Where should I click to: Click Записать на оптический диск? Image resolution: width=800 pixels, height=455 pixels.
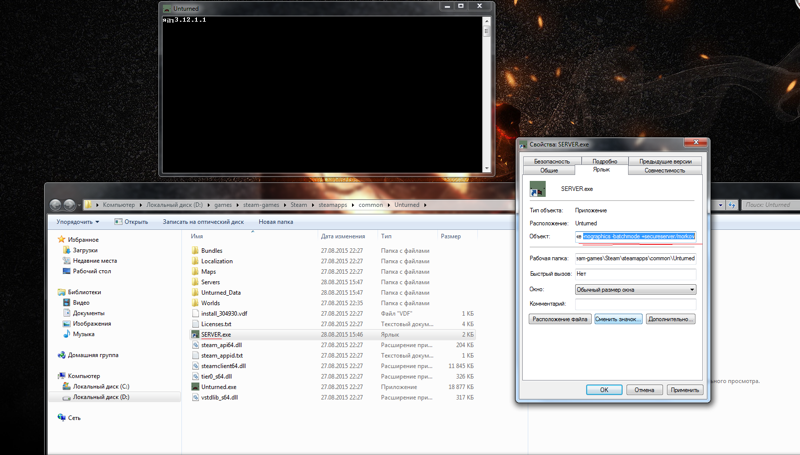(203, 222)
